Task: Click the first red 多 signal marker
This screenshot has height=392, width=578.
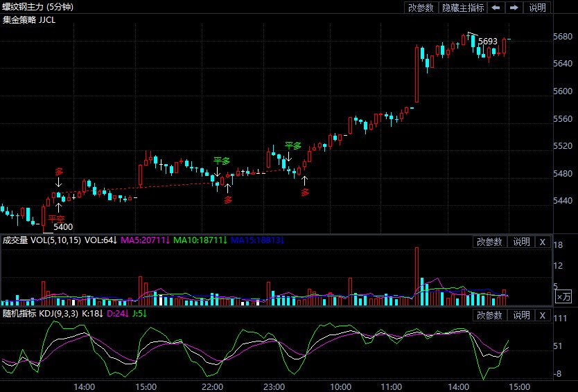Action: pos(59,171)
